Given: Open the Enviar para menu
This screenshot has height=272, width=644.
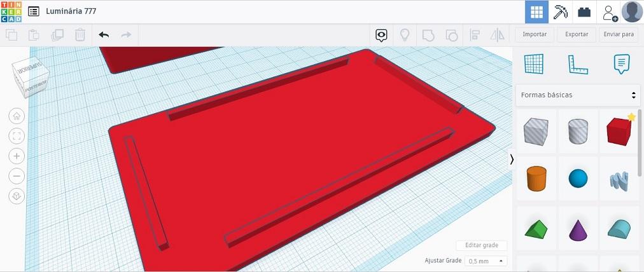Looking at the screenshot, I should (619, 34).
